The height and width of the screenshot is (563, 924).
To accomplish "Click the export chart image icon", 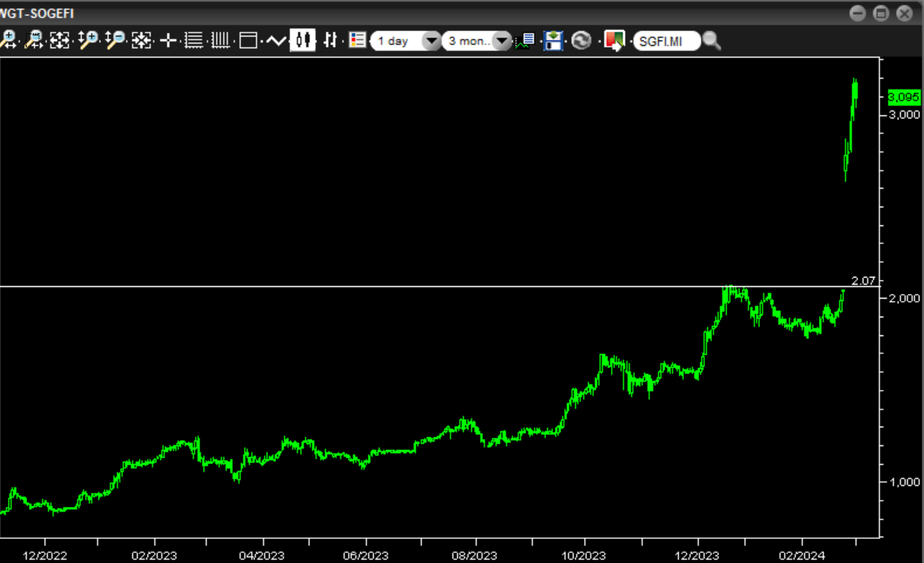I will tap(614, 40).
